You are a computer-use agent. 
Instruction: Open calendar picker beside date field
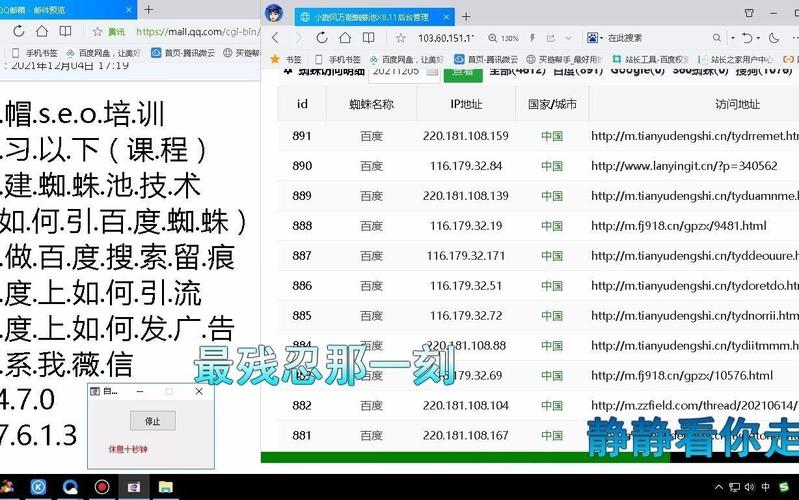432,72
